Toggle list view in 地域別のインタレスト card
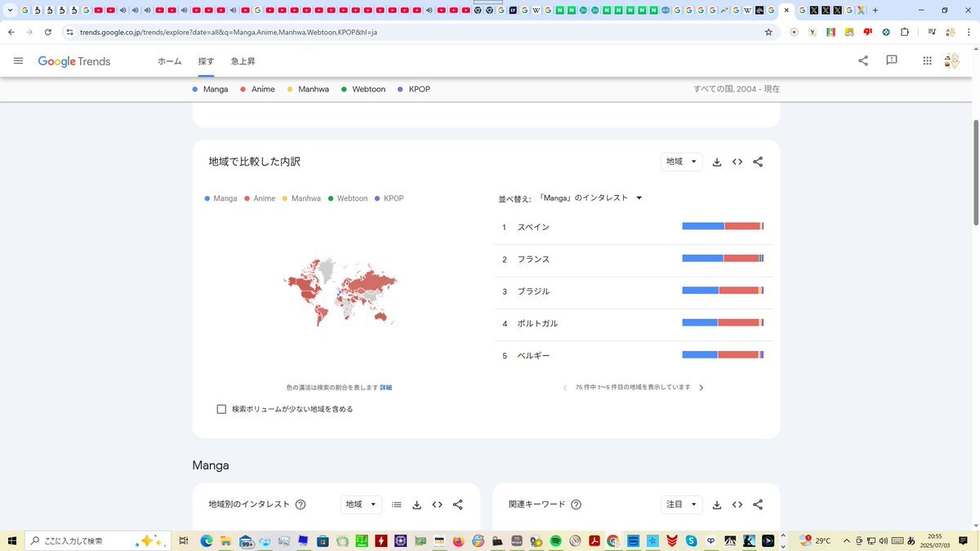Viewport: 980px width, 551px height. click(396, 504)
